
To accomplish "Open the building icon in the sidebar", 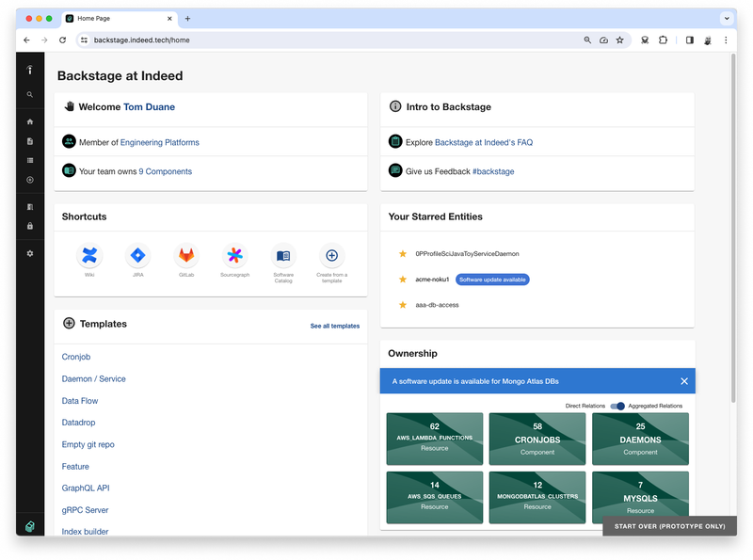I will [x=30, y=207].
